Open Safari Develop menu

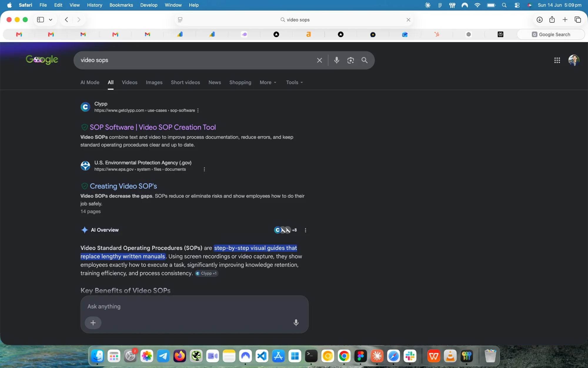coord(149,5)
